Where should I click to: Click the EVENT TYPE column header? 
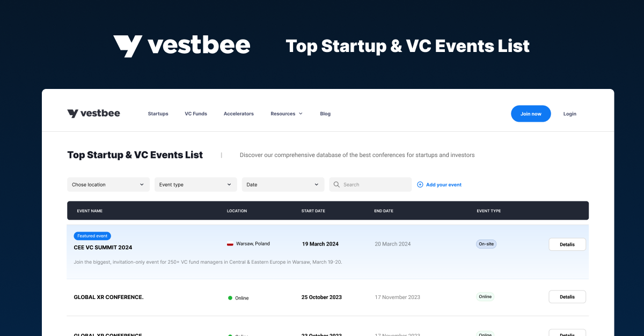click(488, 211)
